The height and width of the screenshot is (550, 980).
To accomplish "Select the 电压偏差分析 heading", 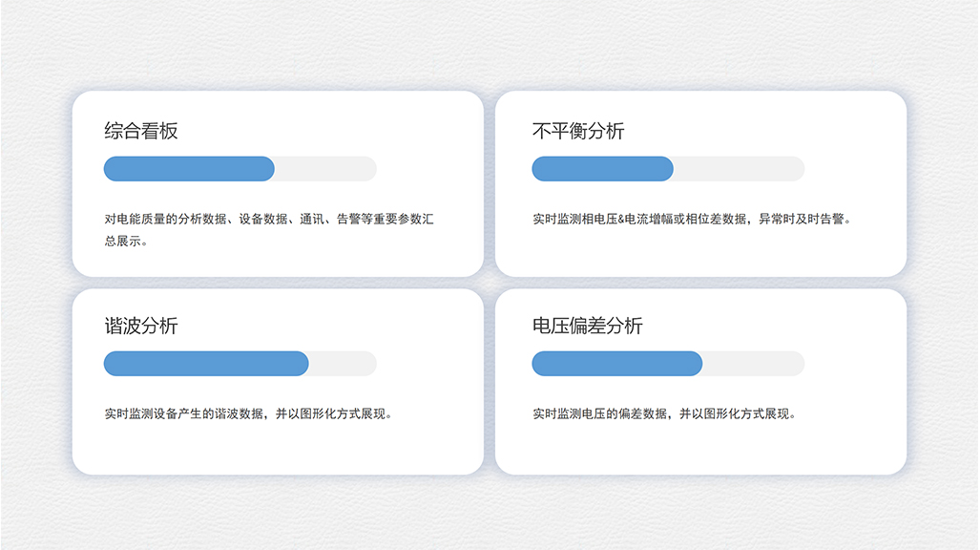I will point(587,326).
